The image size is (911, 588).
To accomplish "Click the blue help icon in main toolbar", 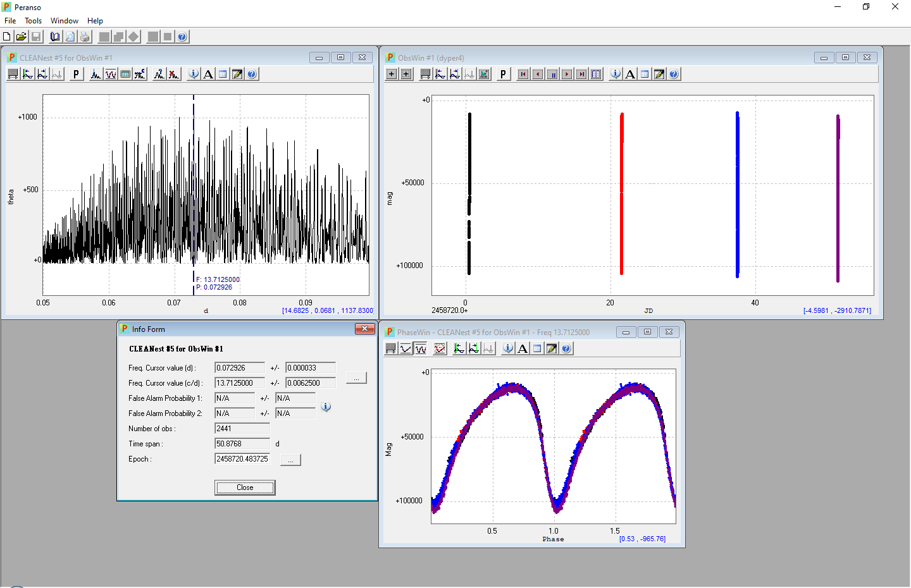I will tap(182, 37).
